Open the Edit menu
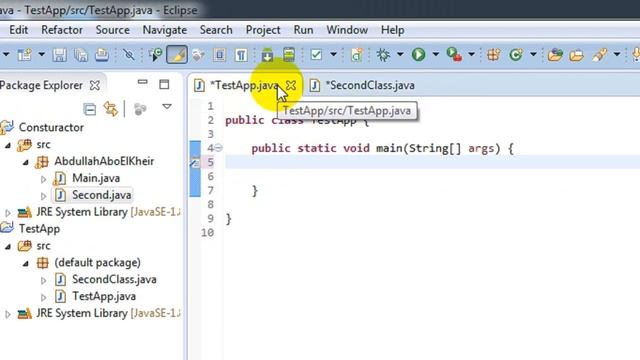 click(19, 30)
